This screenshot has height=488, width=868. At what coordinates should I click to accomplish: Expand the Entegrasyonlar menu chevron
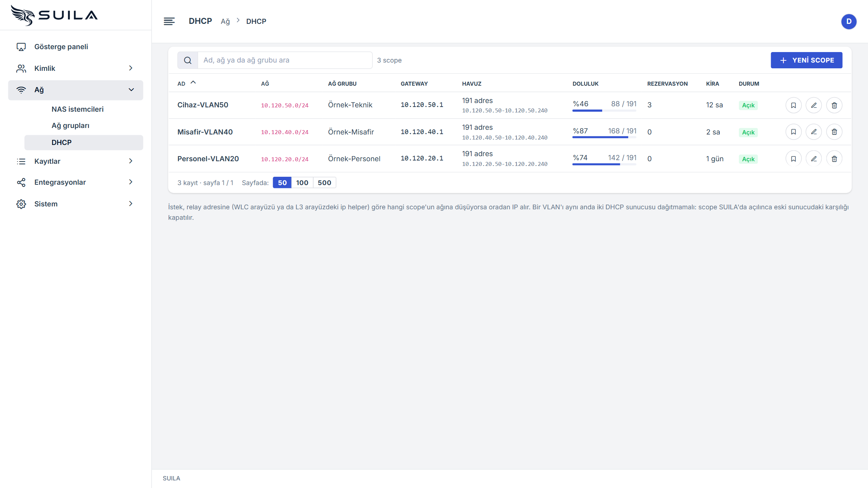click(x=131, y=182)
